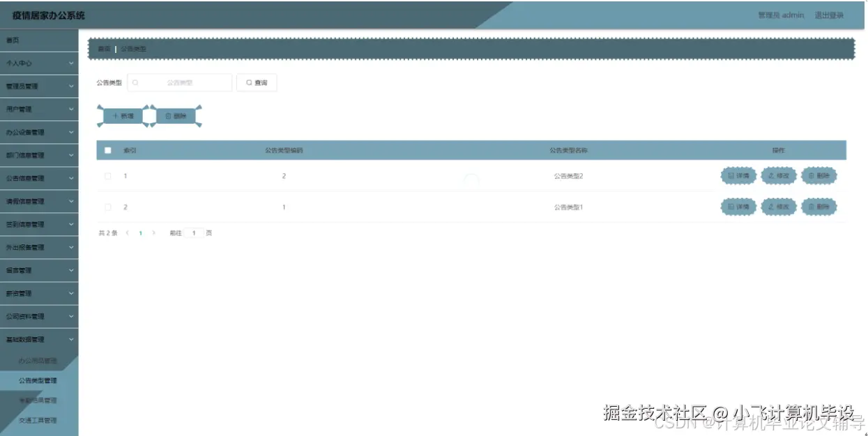868x436 pixels.
Task: Open the 公司资料管理 sidebar menu
Action: (x=39, y=316)
